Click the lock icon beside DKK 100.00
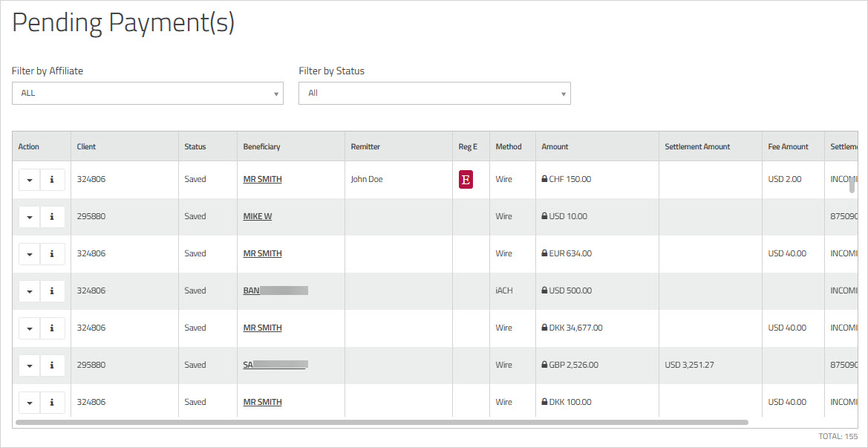The image size is (868, 448). click(x=545, y=401)
